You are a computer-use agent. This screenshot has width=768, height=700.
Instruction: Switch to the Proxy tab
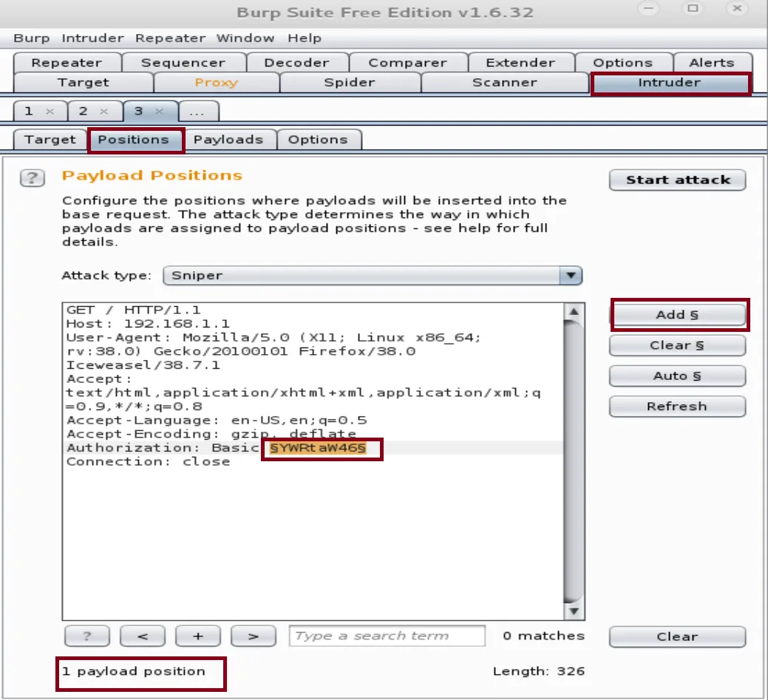217,82
